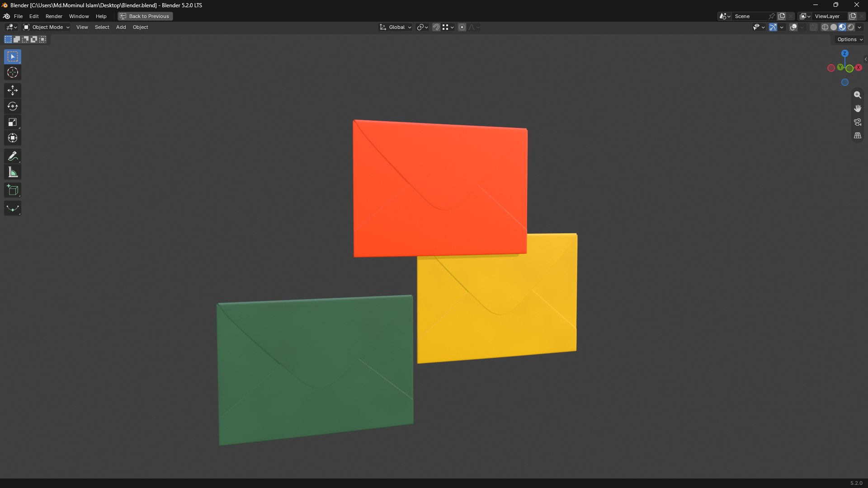Viewport: 868px width, 488px height.
Task: Toggle the Snap magnet button
Action: point(436,28)
